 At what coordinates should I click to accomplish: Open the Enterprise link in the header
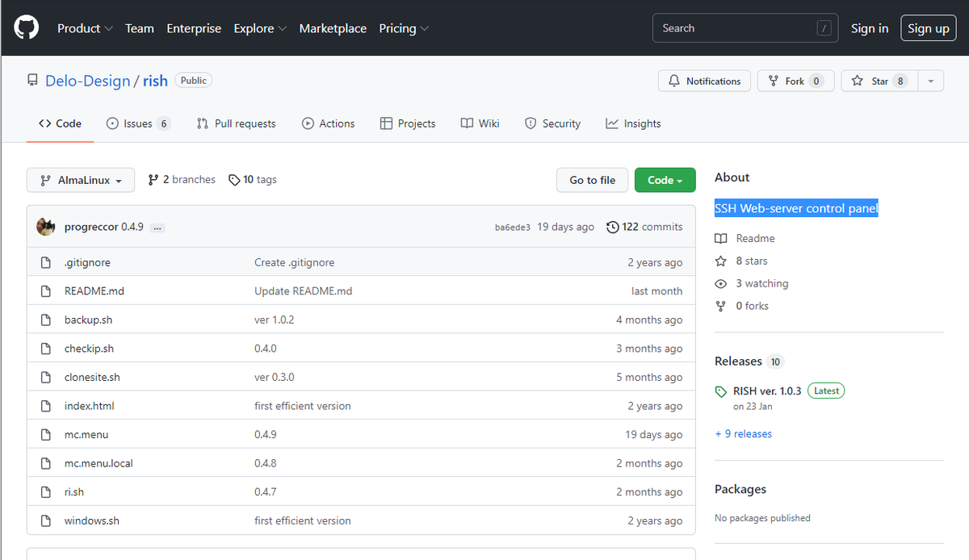(194, 28)
